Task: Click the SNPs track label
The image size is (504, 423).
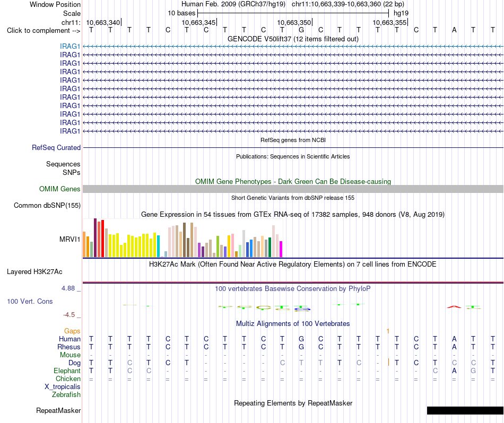Action: pos(72,172)
